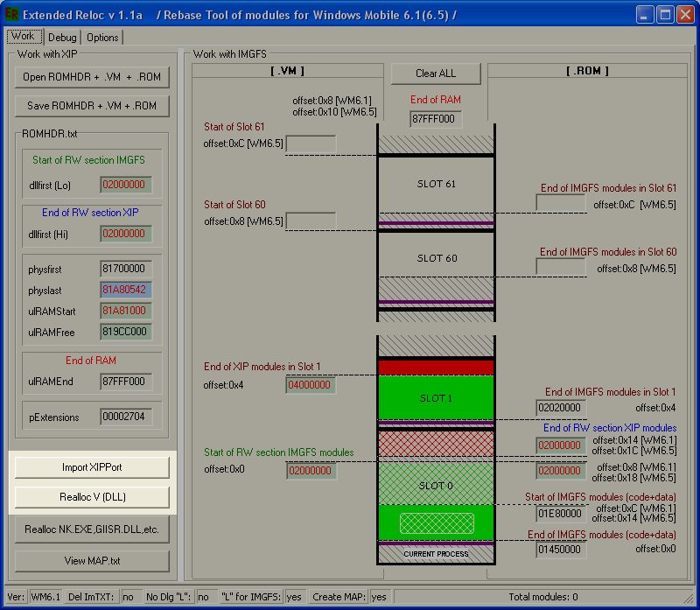This screenshot has height=610, width=700.
Task: Click the Clear ALL button
Action: [436, 74]
